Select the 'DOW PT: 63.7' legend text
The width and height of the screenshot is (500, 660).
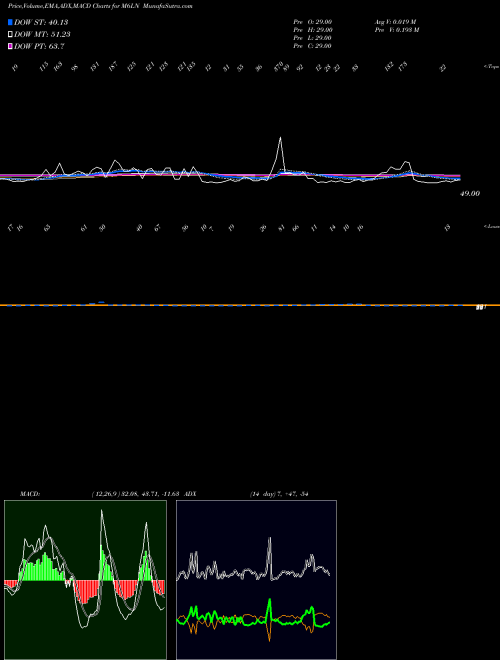click(39, 46)
